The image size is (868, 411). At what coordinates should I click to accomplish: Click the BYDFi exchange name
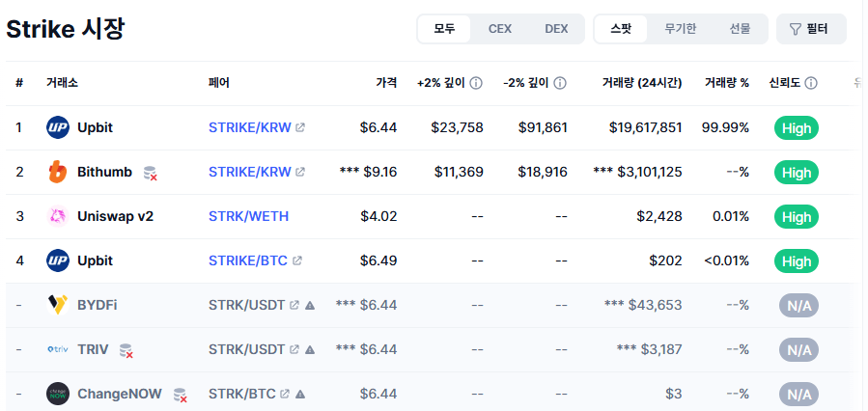click(98, 305)
